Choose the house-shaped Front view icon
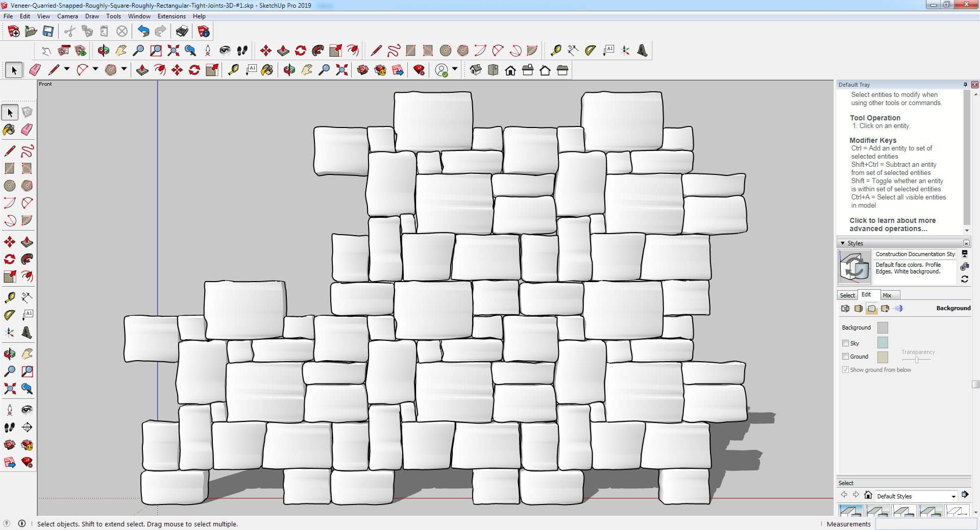Image resolution: width=980 pixels, height=530 pixels. click(x=510, y=70)
